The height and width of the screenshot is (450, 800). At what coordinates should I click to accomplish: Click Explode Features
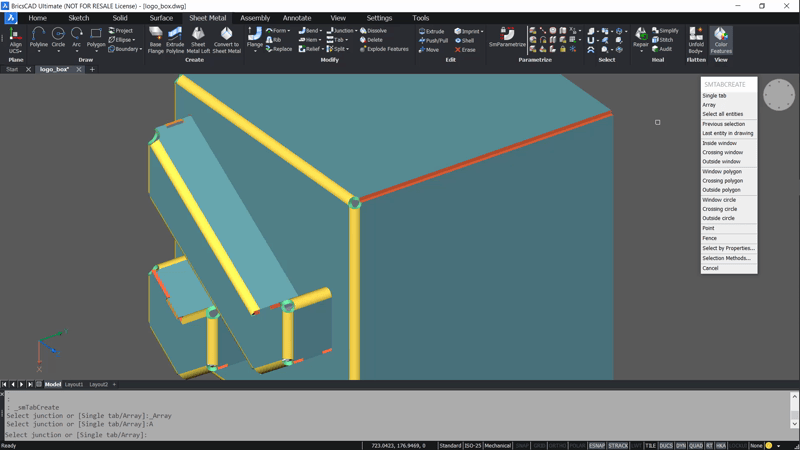[x=384, y=49]
